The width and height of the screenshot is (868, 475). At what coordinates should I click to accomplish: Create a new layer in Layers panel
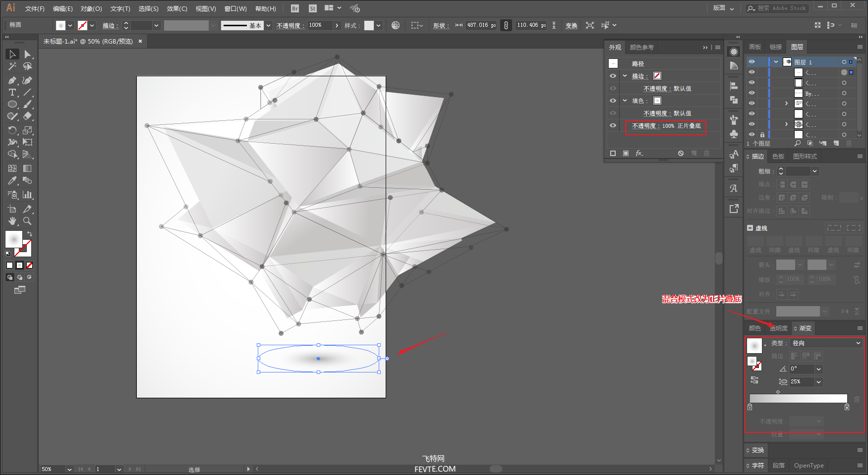tap(836, 143)
